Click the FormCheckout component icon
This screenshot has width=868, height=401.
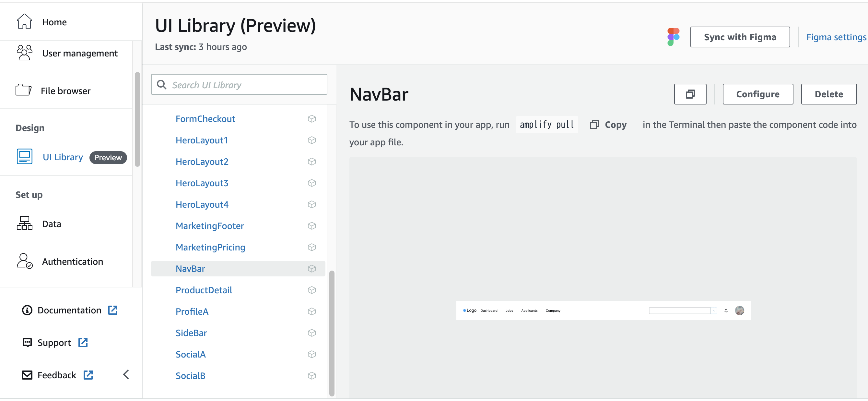pos(312,118)
